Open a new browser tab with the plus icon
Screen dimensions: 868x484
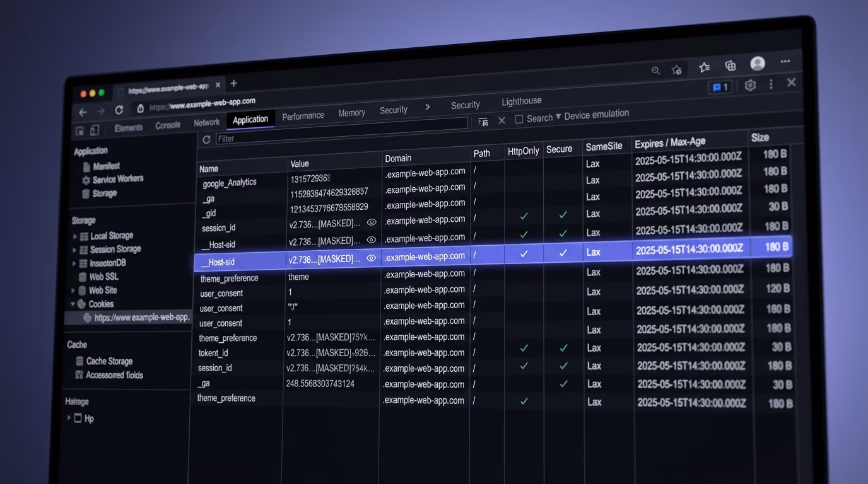233,83
